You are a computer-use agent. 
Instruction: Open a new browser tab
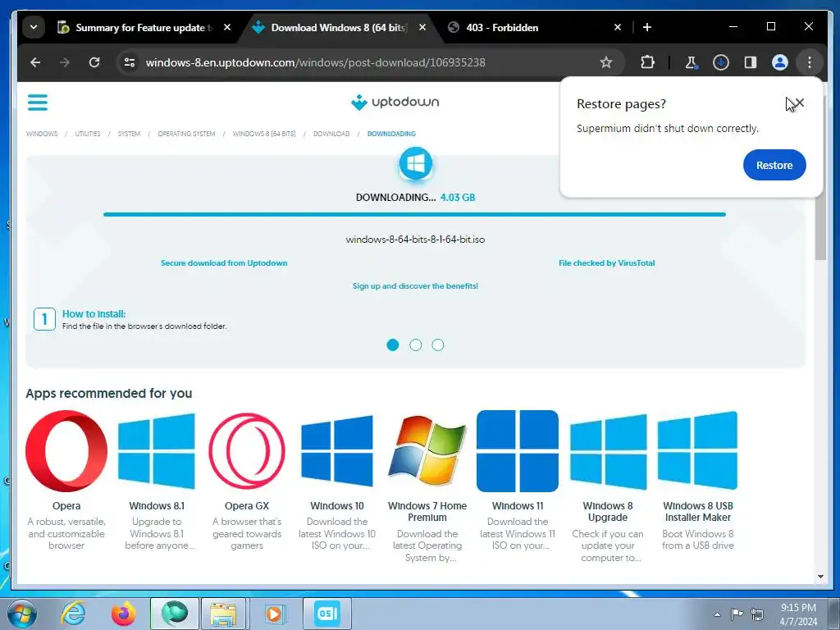tap(646, 27)
